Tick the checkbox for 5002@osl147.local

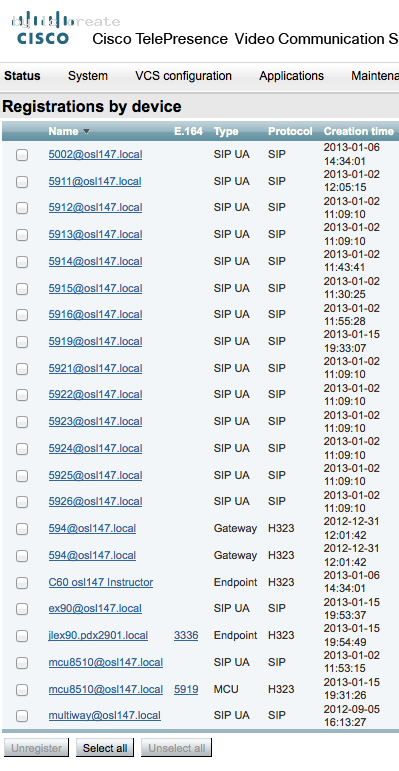22,155
